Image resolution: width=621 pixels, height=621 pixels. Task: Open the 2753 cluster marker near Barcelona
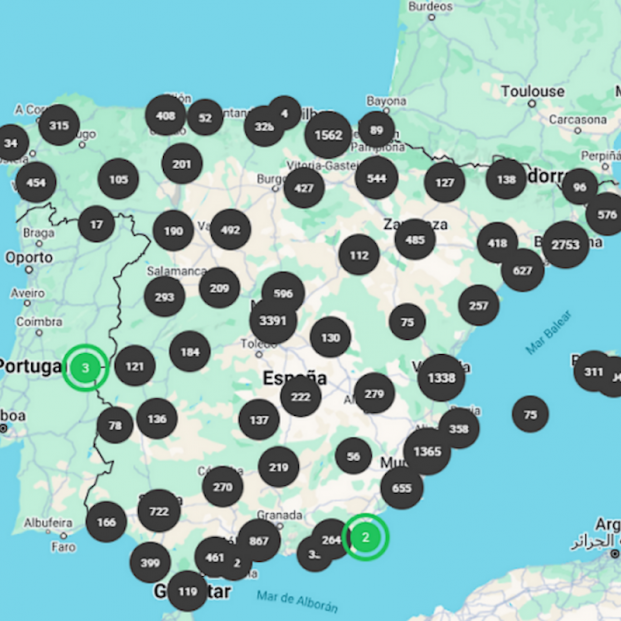tap(565, 245)
